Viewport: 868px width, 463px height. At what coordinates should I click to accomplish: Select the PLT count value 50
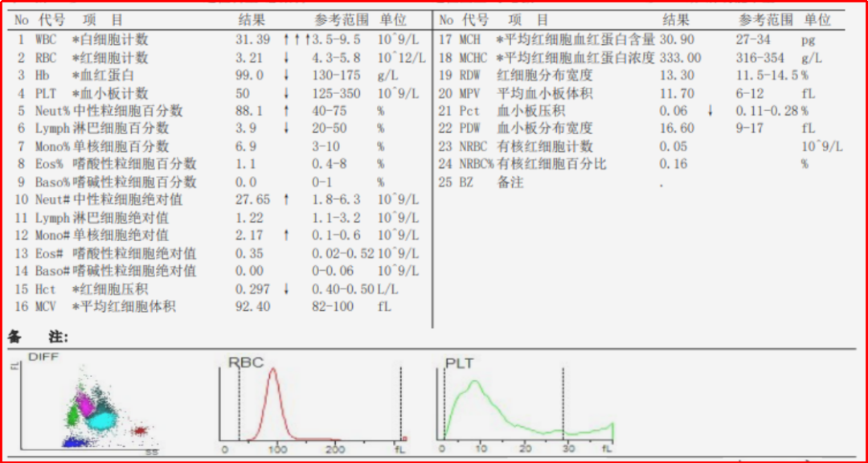click(243, 93)
